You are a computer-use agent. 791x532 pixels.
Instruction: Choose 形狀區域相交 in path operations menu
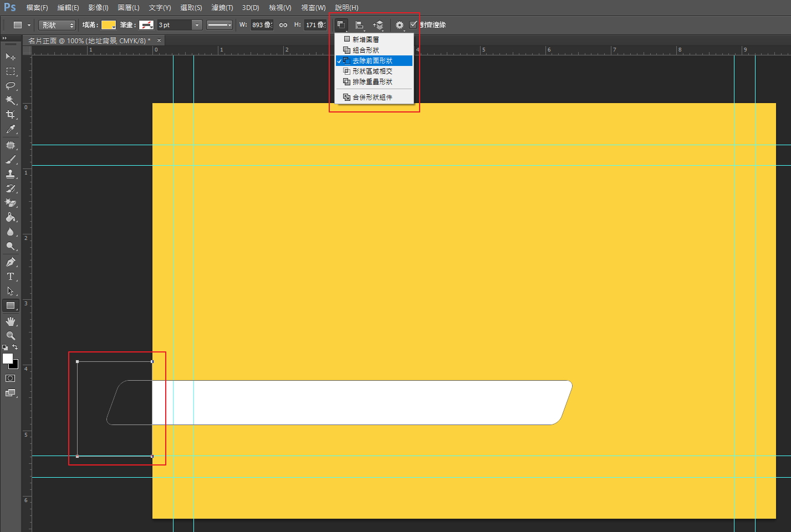click(374, 71)
